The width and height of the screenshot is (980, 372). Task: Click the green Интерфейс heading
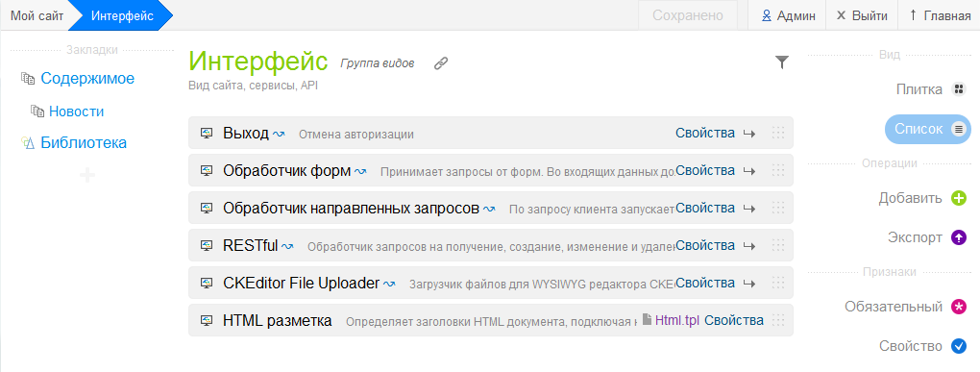tap(258, 61)
